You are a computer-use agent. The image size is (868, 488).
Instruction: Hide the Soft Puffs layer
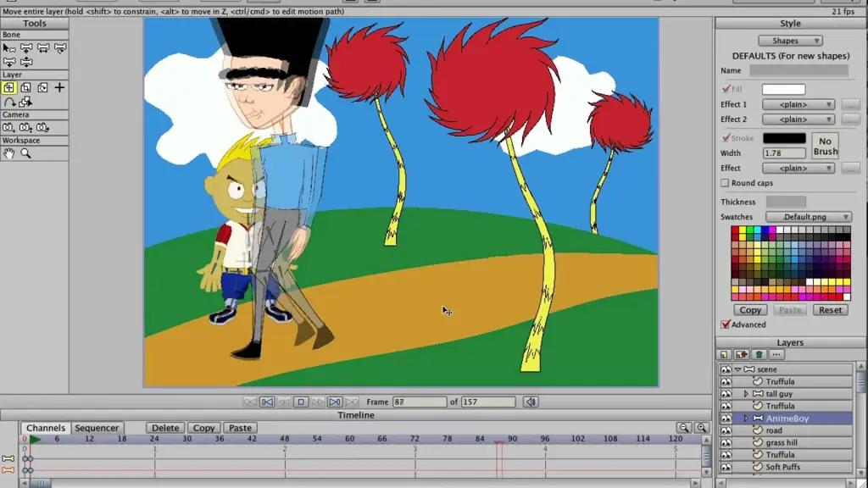coord(726,467)
